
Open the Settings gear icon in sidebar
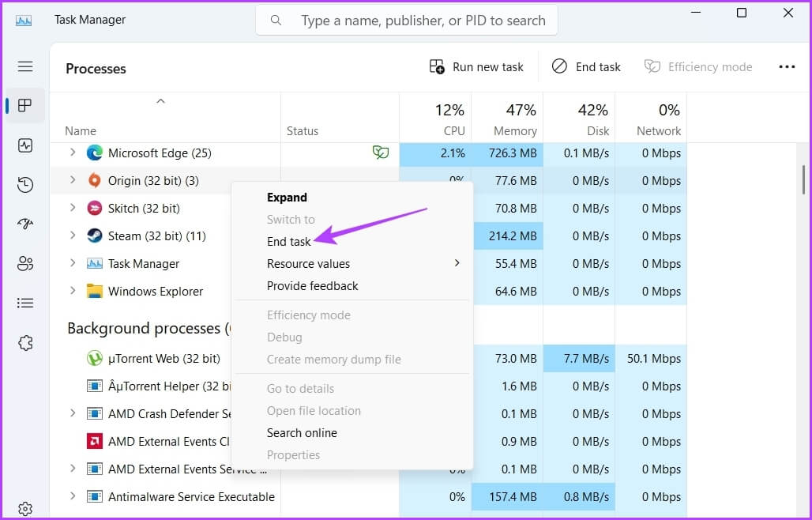24,509
